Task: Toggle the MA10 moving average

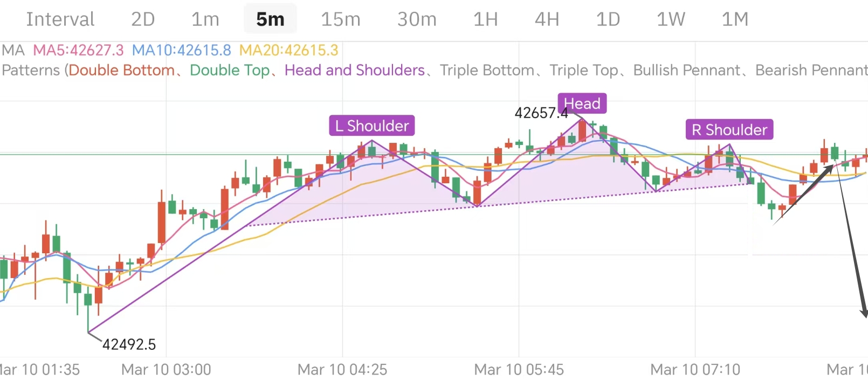Action: click(181, 50)
